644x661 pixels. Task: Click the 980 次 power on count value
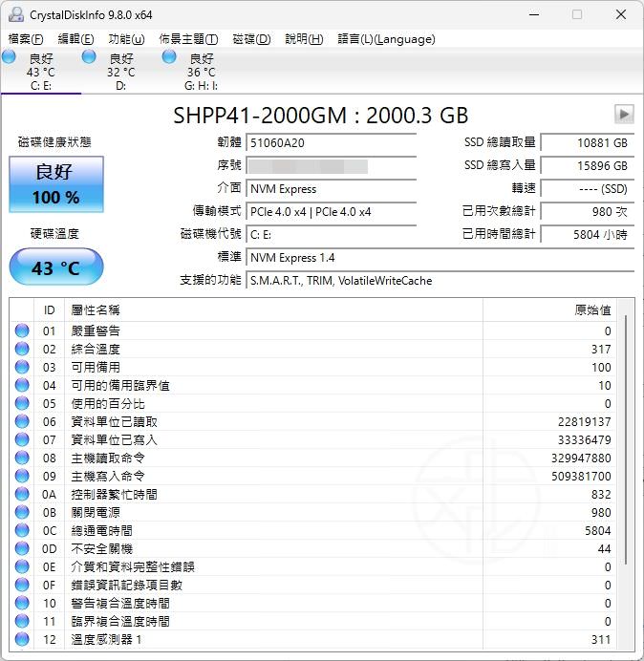tap(588, 212)
